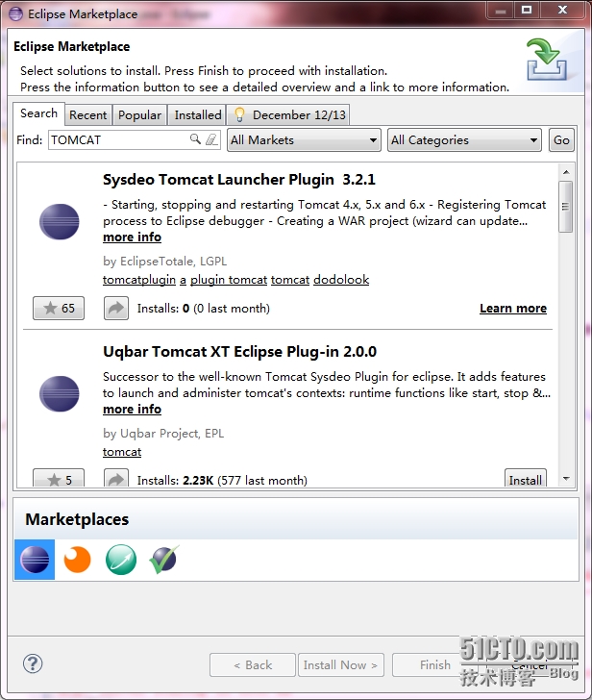Open the Eclipse Marketplace title bar icon

point(15,13)
